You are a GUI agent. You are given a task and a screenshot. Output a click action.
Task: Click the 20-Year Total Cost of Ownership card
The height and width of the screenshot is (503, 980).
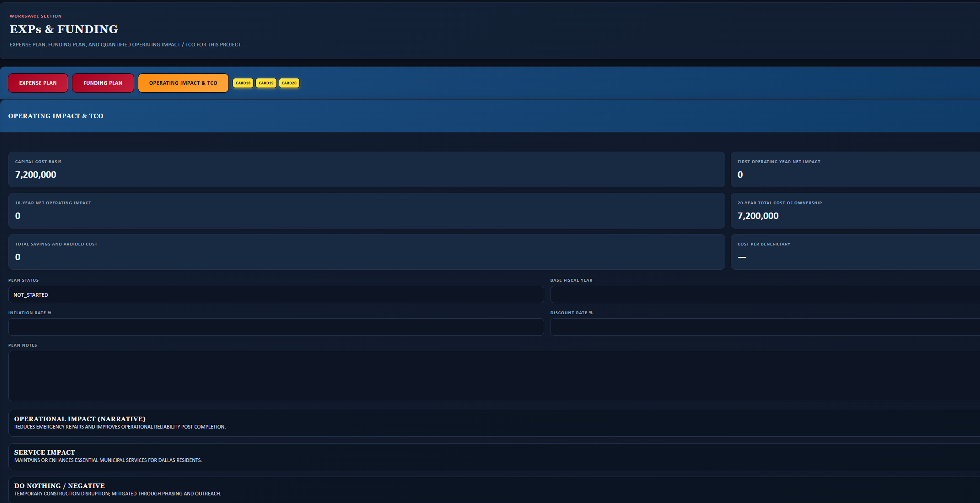(x=855, y=211)
